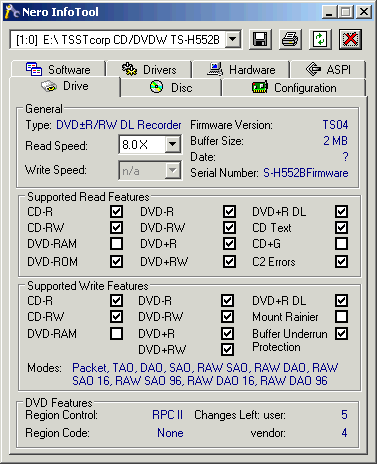Click the printer icon to print info

tap(290, 39)
